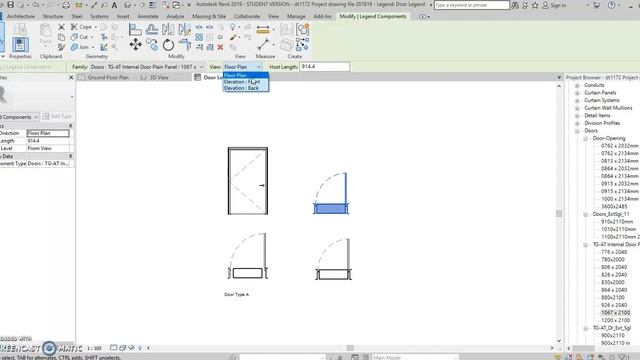Click the Save icon in quick access toolbar
This screenshot has height=360, width=640.
tap(11, 5)
